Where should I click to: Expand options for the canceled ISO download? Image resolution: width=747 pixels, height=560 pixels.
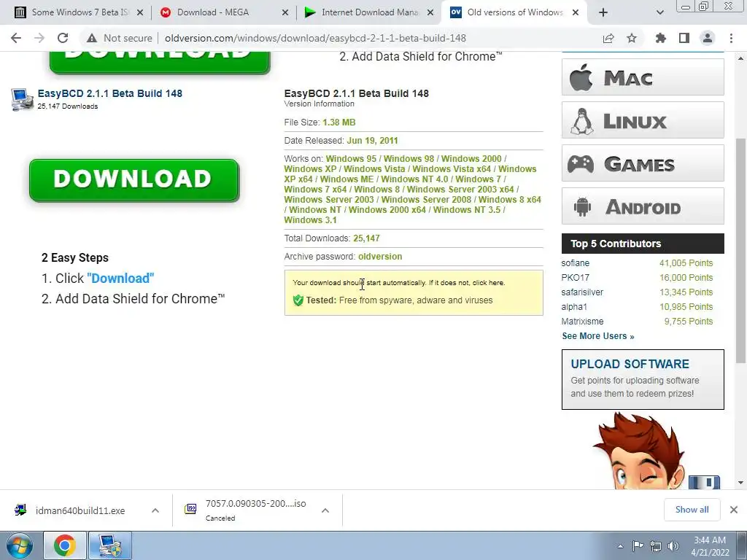click(325, 510)
